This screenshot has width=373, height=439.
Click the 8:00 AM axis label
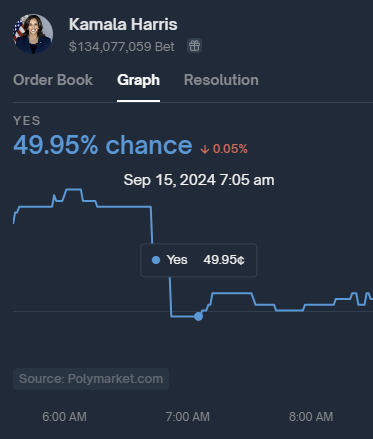click(x=311, y=417)
